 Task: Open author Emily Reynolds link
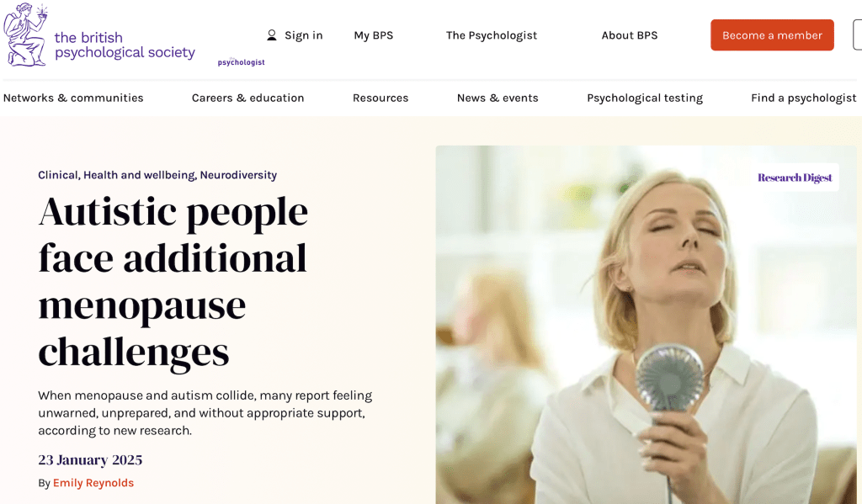click(93, 483)
